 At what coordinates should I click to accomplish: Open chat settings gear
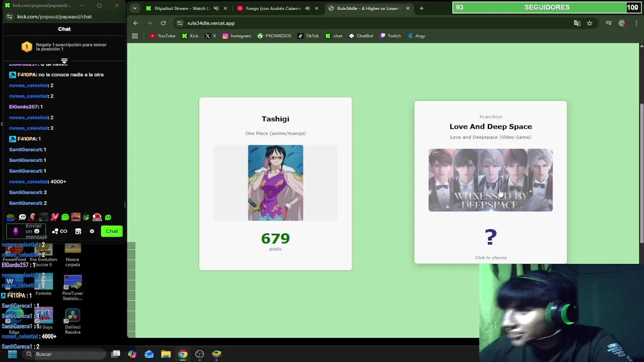pyautogui.click(x=92, y=231)
